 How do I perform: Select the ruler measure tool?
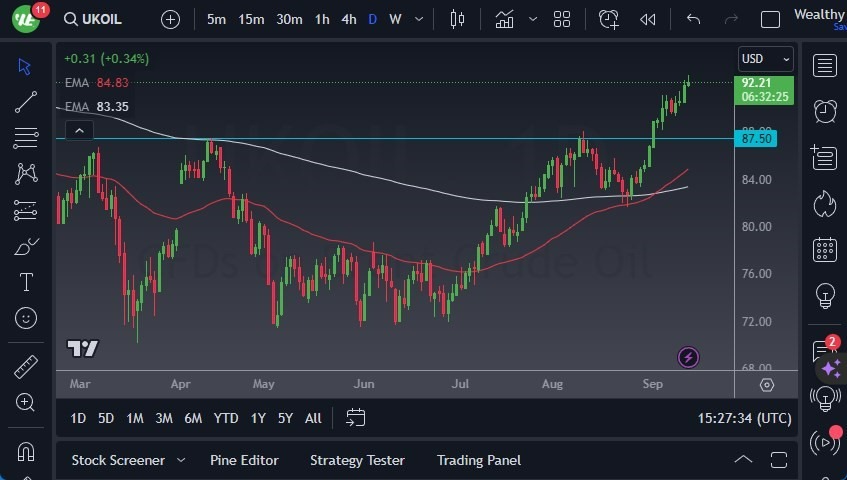coord(26,366)
